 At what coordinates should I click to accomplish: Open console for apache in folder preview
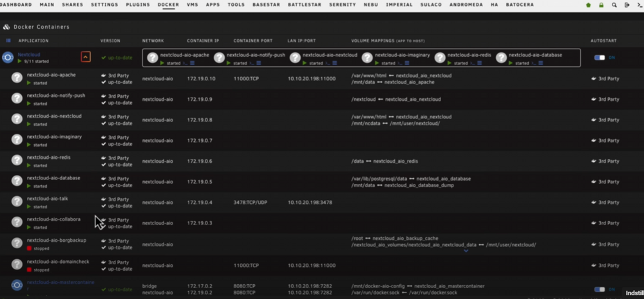click(x=185, y=63)
